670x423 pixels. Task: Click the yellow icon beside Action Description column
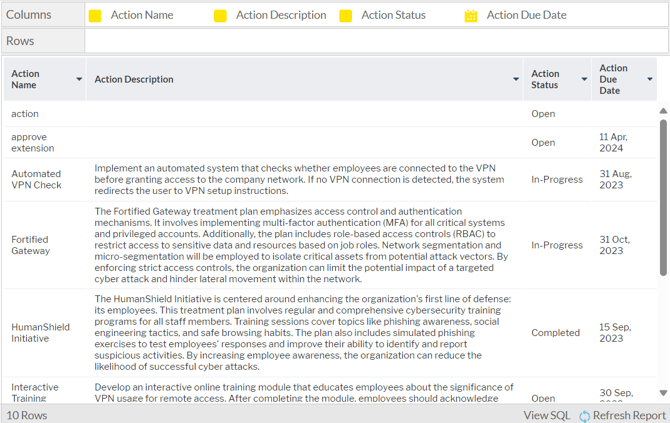(x=220, y=16)
